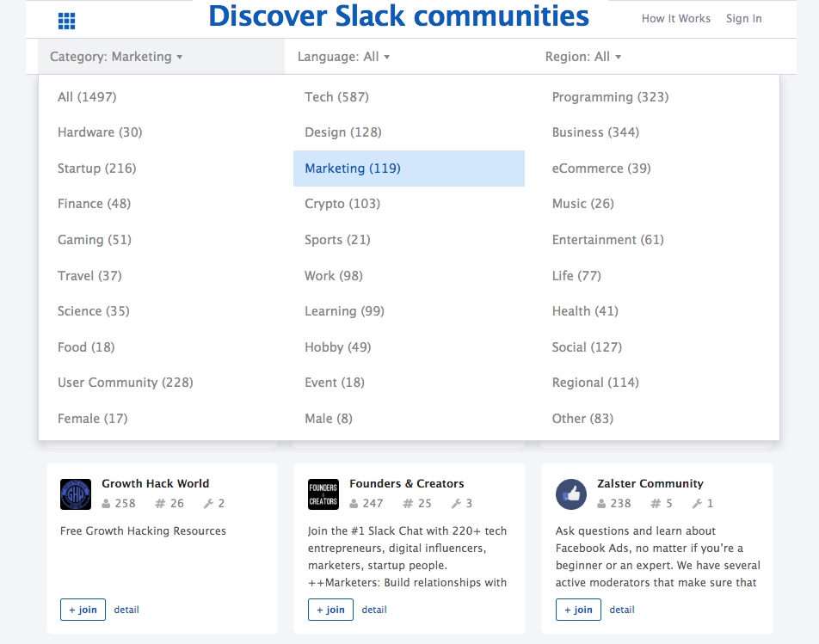
Task: Click the Growth Hack World logo thumbnail
Action: coord(76,494)
